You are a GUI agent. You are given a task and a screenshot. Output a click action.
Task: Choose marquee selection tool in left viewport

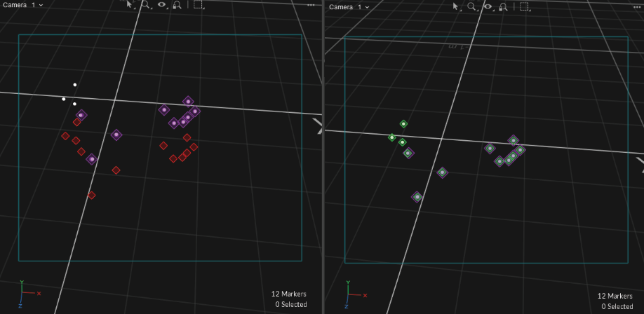(x=199, y=5)
